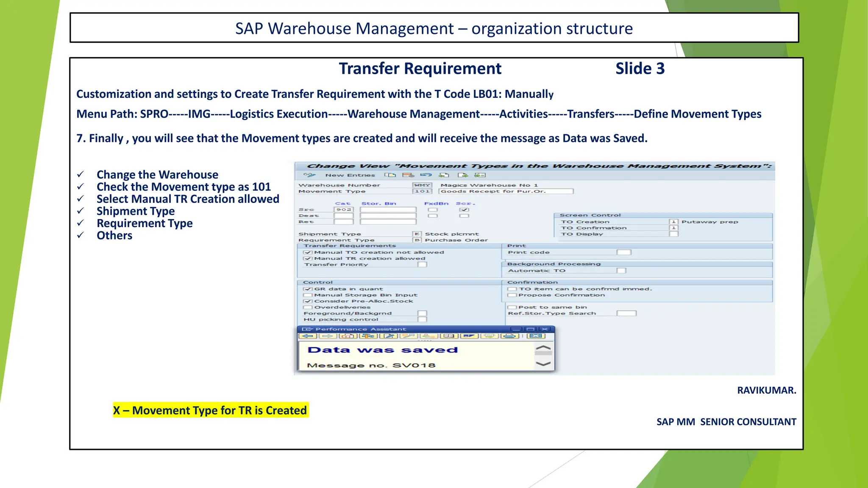
Task: Click the "Message no. SV018" text
Action: click(371, 366)
